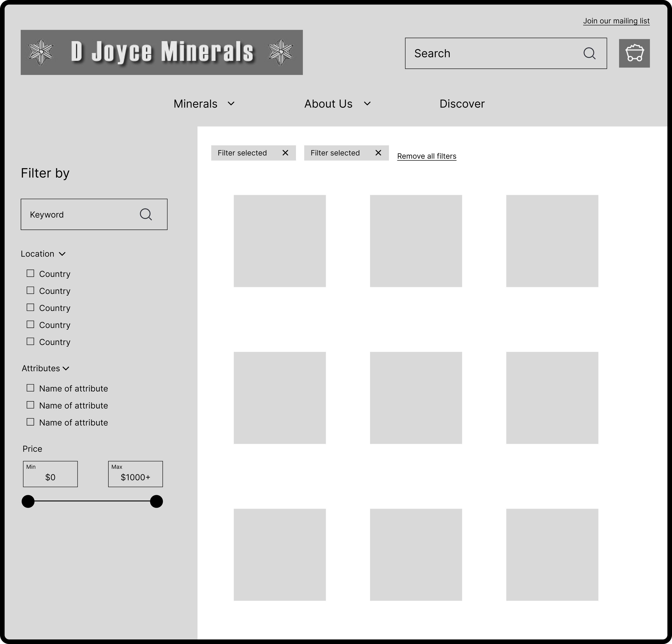Collapse the Attributes filter section
Screen dimensions: 672x644
(66, 368)
